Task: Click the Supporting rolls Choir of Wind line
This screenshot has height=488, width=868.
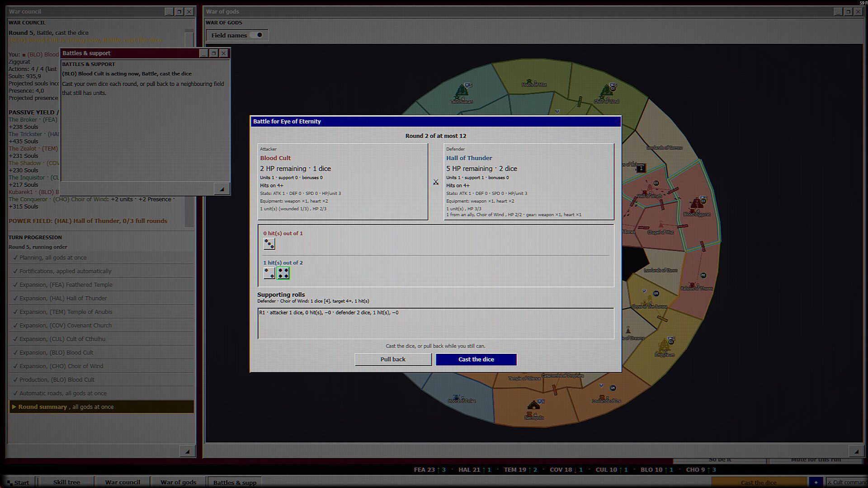Action: 313,301
